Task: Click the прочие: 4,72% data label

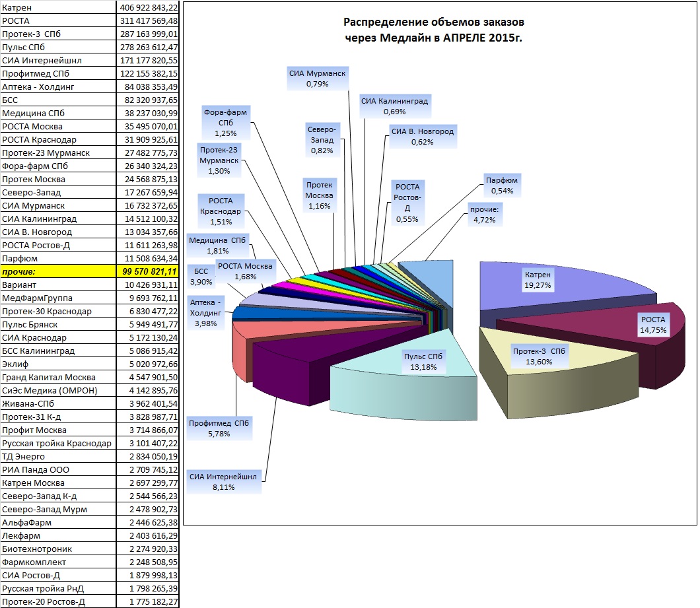Action: pos(484,215)
